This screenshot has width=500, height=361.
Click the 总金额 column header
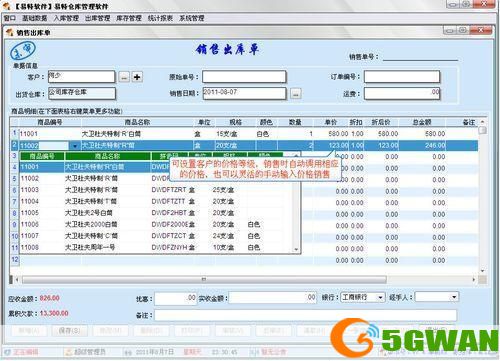click(422, 122)
